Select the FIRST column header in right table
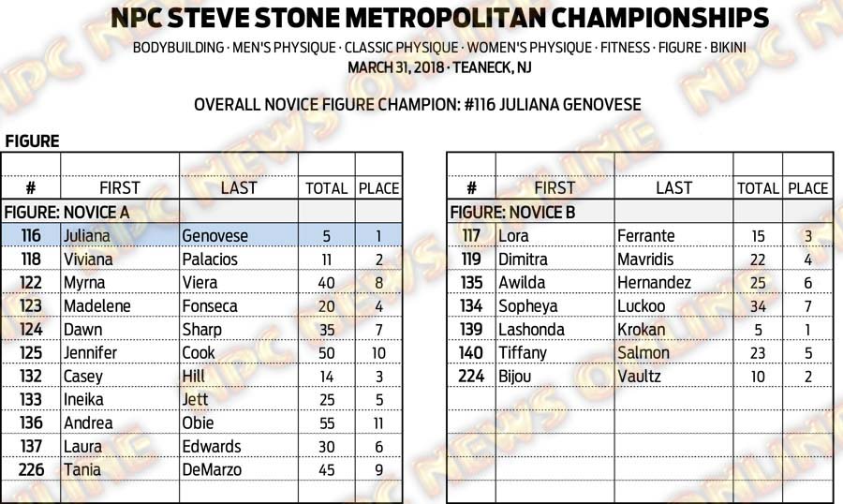Screen dimensions: 843x504 [554, 188]
